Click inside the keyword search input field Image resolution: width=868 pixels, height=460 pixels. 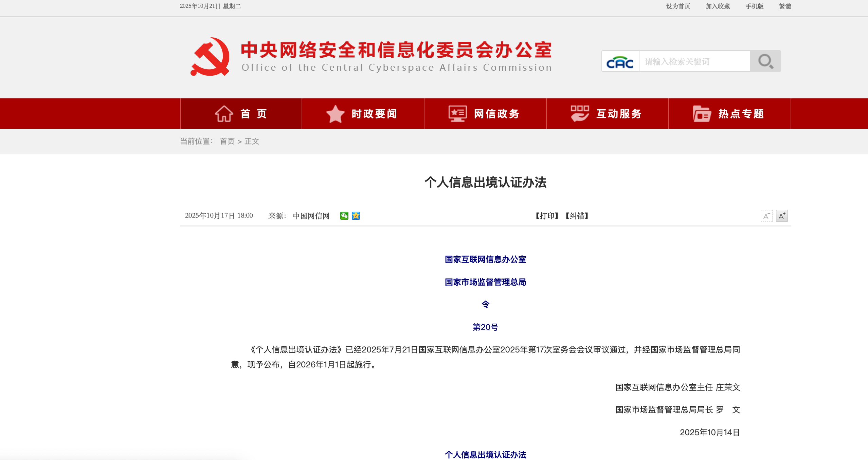pos(694,62)
